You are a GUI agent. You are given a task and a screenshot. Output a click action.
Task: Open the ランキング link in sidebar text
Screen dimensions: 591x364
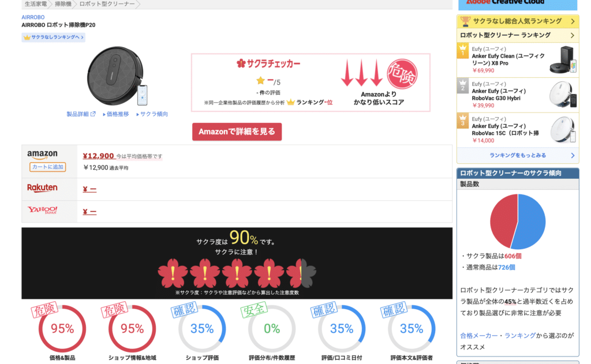(520, 336)
